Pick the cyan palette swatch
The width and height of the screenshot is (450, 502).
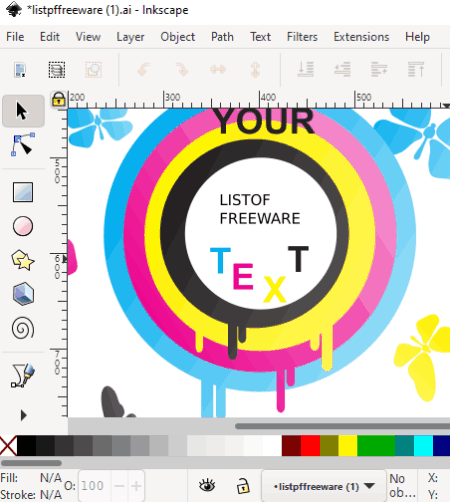click(x=423, y=445)
